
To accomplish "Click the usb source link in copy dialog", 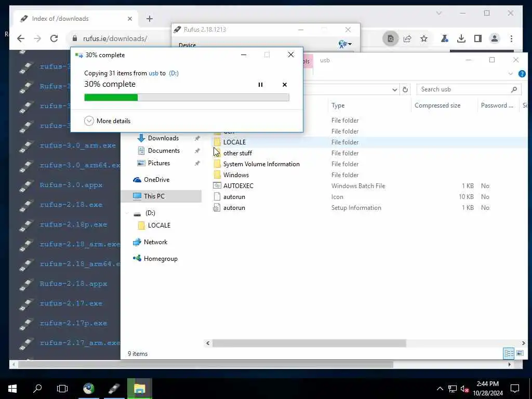I will [153, 73].
